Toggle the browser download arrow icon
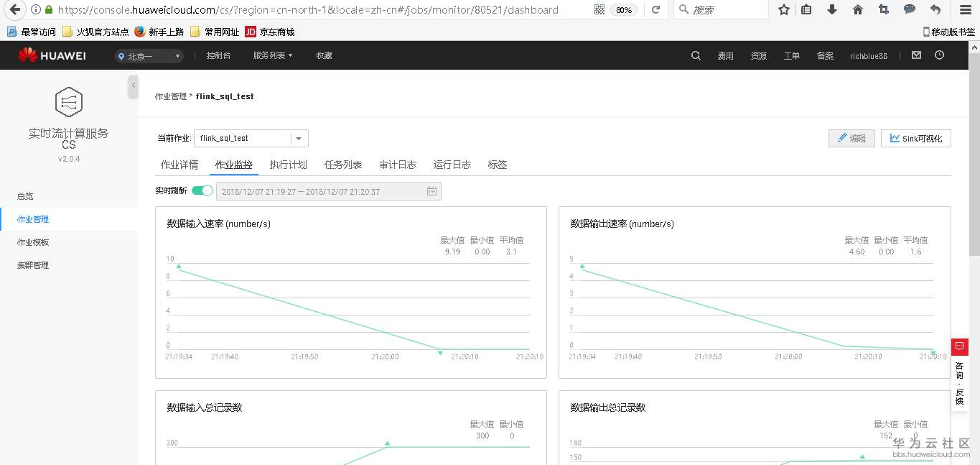This screenshot has height=465, width=980. [x=834, y=10]
